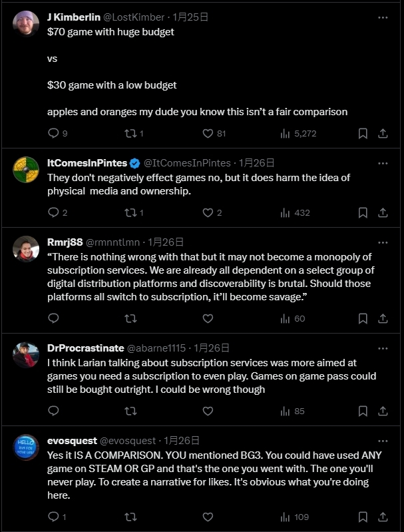
Task: Open the @abarne1115 handle link
Action: point(157,348)
